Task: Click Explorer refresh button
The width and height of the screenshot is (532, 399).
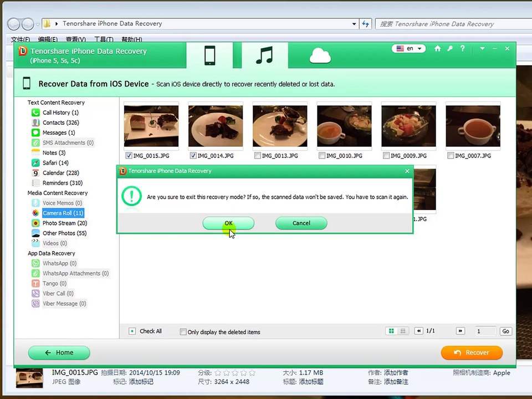Action: [x=365, y=24]
